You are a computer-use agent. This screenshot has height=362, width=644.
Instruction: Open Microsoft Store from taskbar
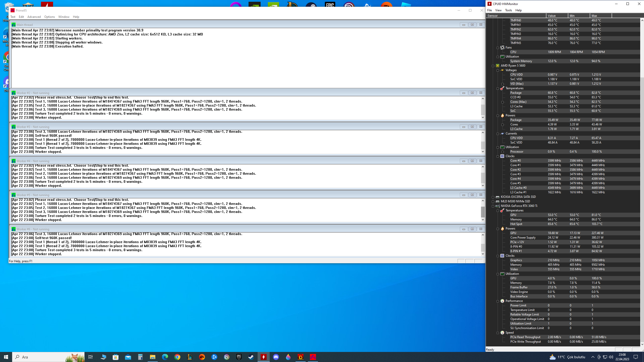(x=115, y=357)
